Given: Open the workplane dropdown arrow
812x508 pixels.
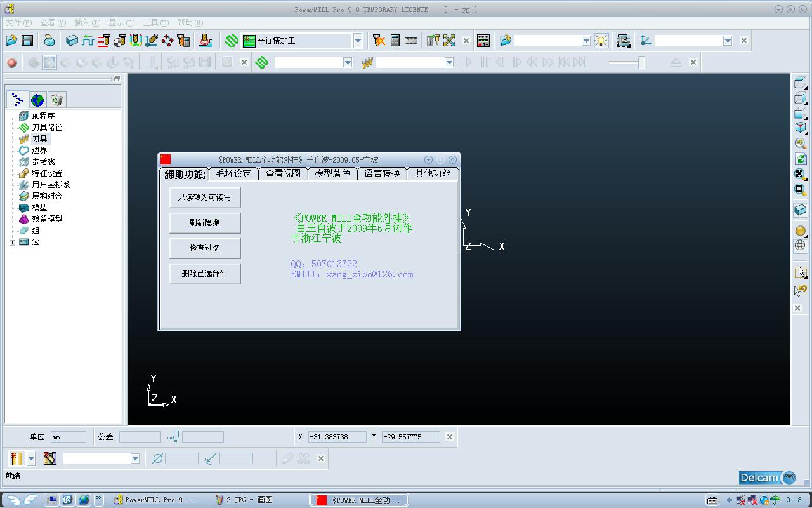Looking at the screenshot, I should (x=728, y=41).
